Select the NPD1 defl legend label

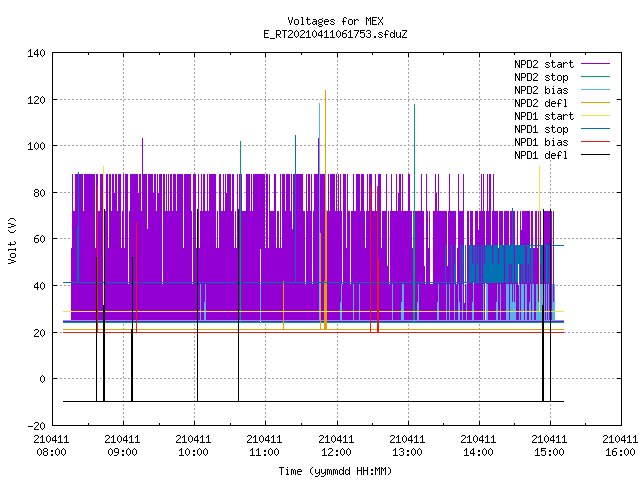click(x=541, y=155)
